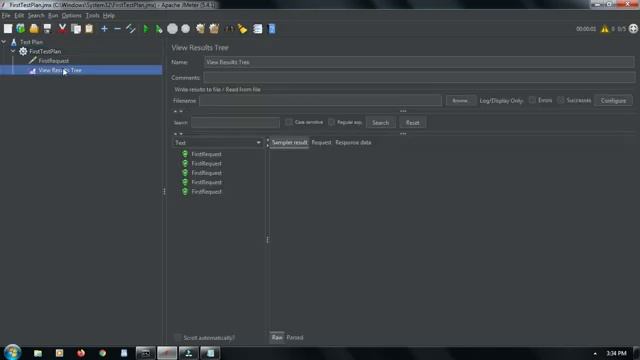Screen dimensions: 640x360
Task: Open Help via the blue toolbar icon
Action: [x=271, y=29]
